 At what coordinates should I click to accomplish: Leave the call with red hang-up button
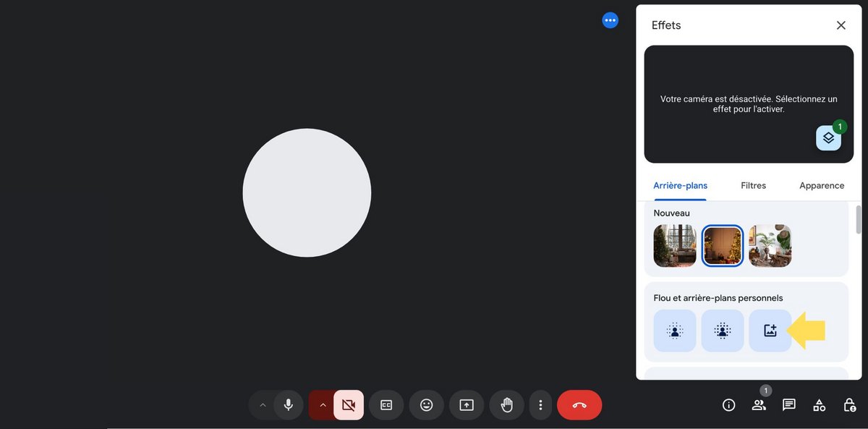pos(579,405)
